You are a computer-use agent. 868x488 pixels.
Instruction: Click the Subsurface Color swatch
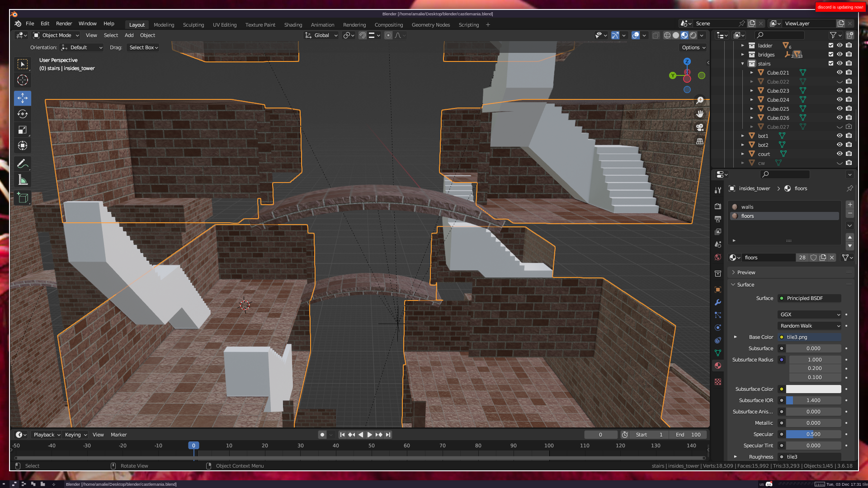tap(813, 389)
